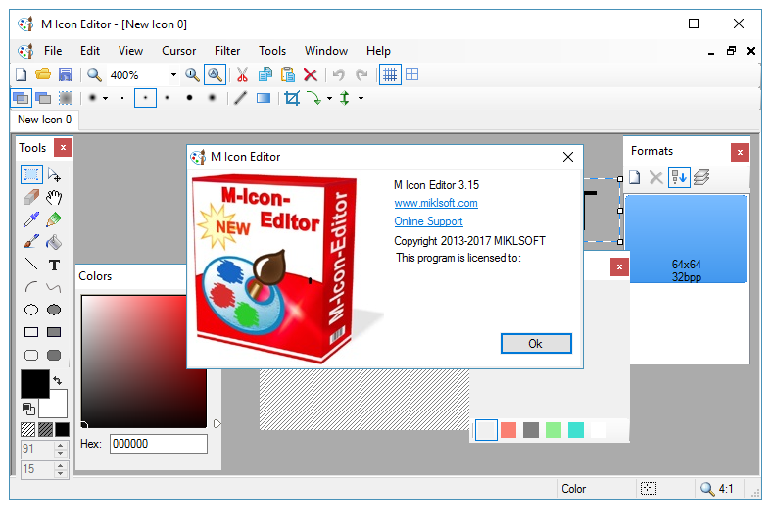Click Ok in the about dialog
The width and height of the screenshot is (771, 532).
[x=536, y=344]
